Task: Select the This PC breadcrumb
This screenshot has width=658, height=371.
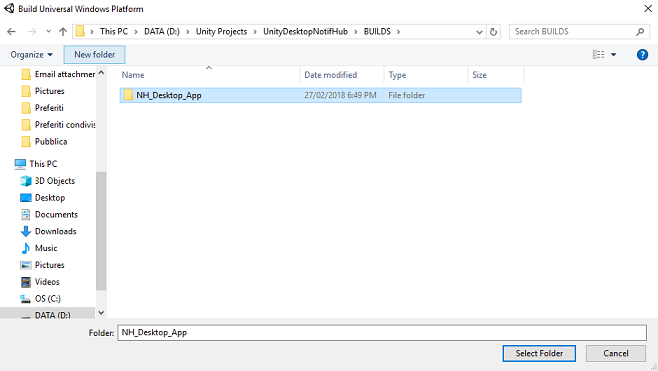Action: coord(114,31)
